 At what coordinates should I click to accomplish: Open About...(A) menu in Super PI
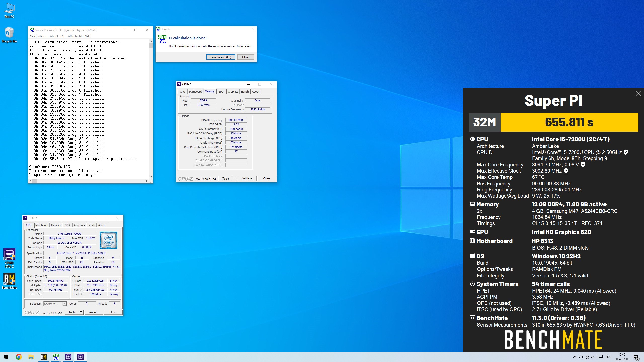coord(57,36)
